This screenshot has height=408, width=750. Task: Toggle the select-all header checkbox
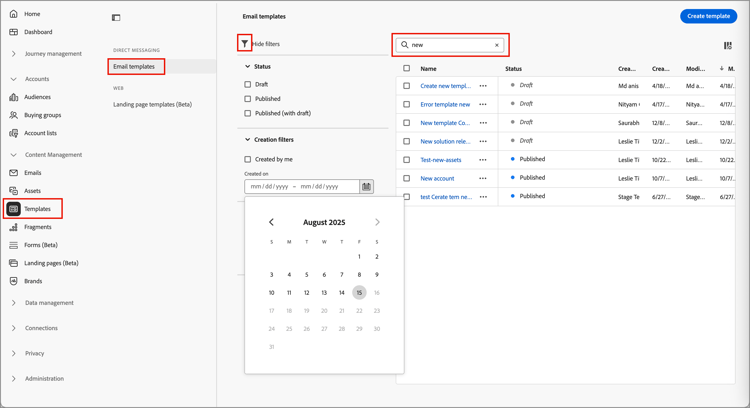[x=407, y=68]
